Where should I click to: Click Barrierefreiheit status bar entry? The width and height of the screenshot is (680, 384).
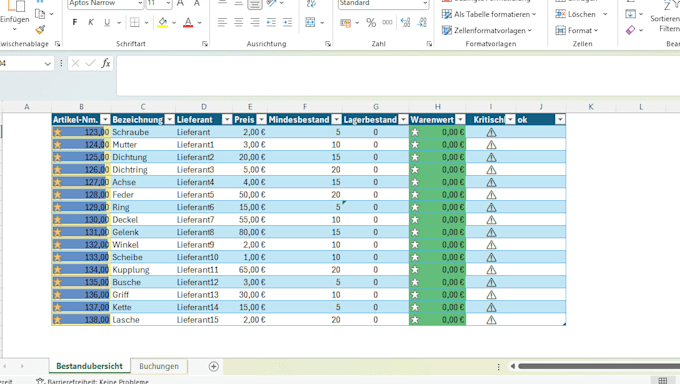point(93,381)
